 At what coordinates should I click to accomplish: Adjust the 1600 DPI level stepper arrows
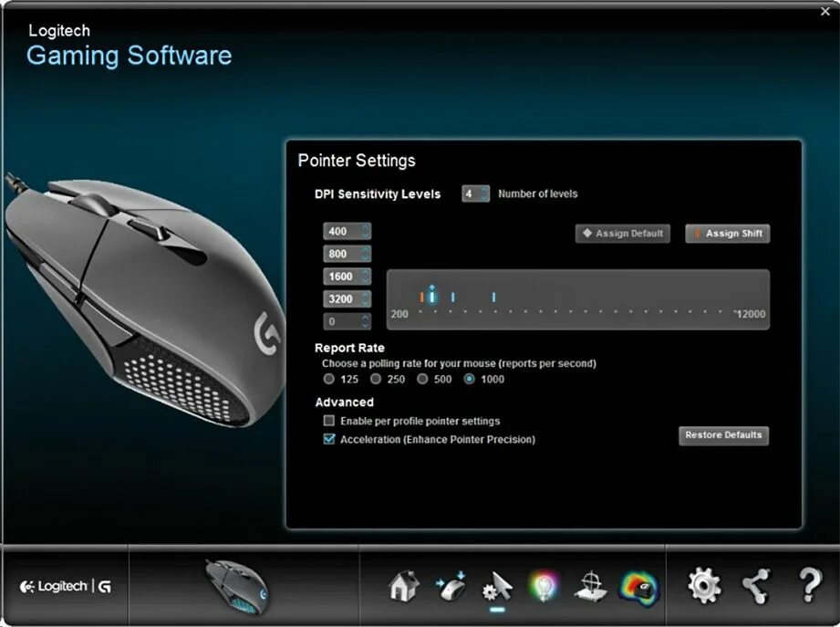[366, 276]
